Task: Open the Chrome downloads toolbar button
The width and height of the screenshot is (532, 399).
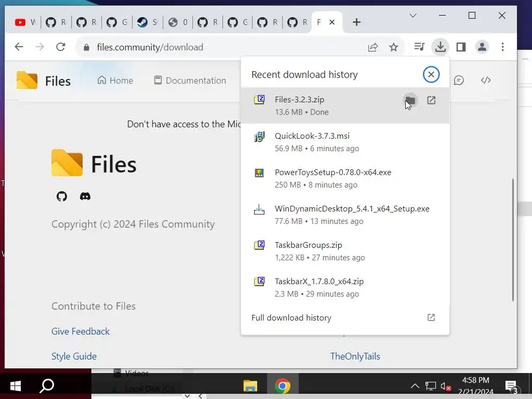Action: 440,47
